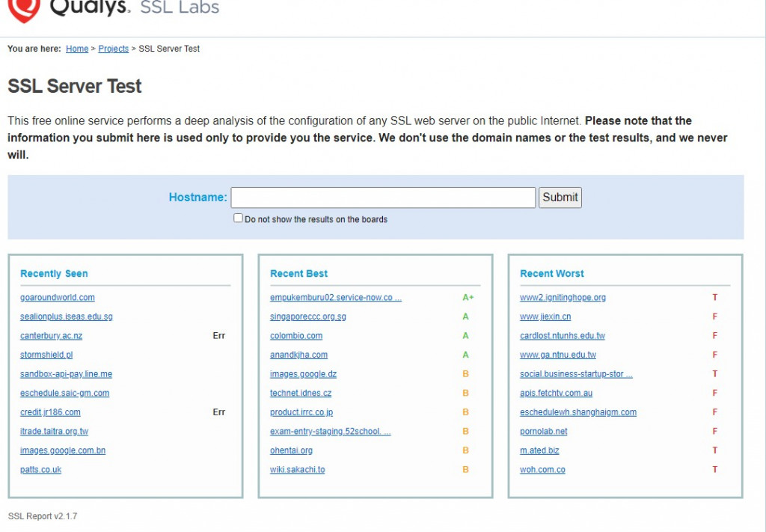
Task: Open woh.com.co link
Action: (x=542, y=469)
